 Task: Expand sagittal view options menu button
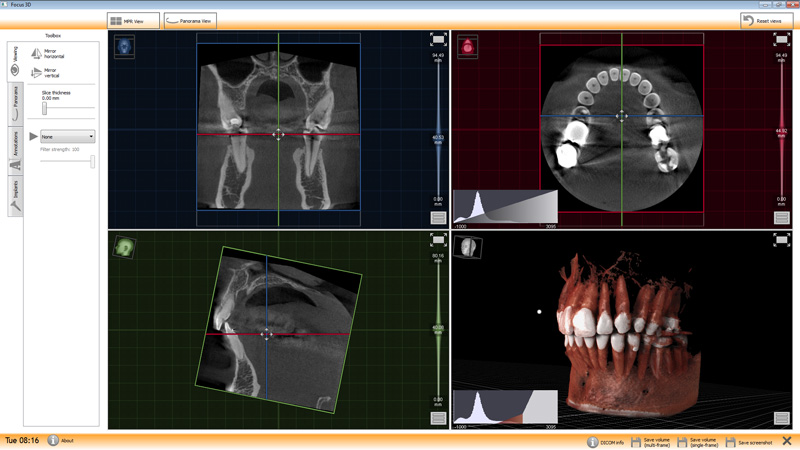pos(438,418)
